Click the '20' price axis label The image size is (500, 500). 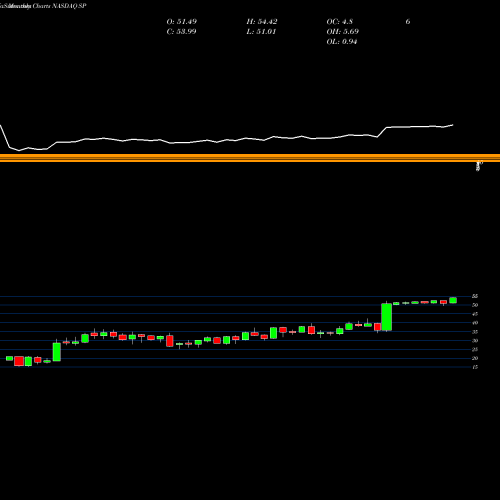point(475,358)
